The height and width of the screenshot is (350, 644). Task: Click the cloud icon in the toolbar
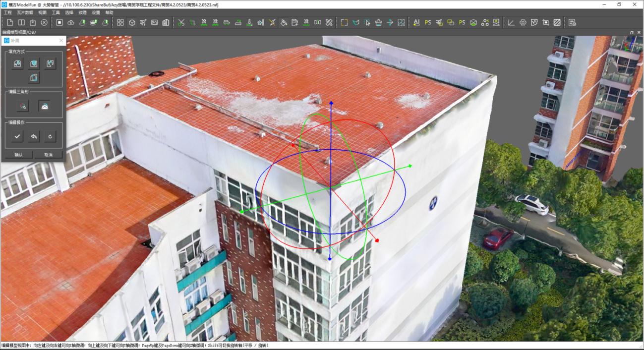click(x=71, y=22)
